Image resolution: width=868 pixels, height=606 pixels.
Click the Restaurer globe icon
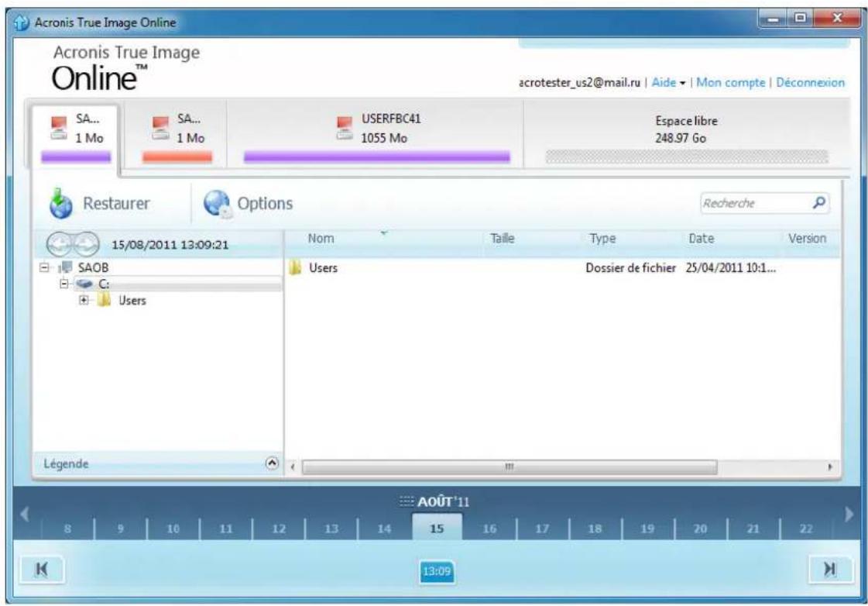coord(60,203)
